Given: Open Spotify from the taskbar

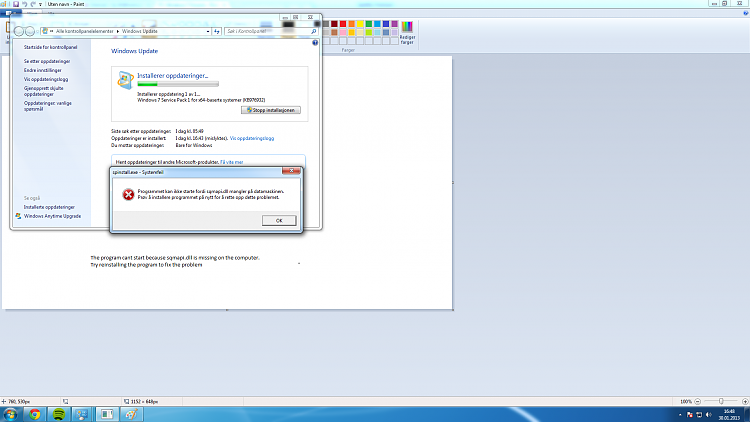Looking at the screenshot, I should click(x=59, y=414).
